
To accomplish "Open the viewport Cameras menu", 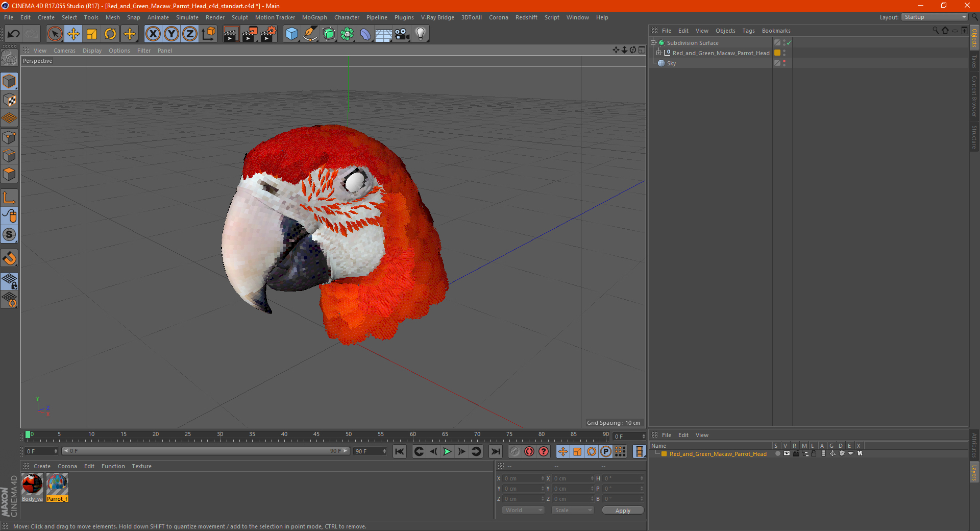I will (x=64, y=51).
